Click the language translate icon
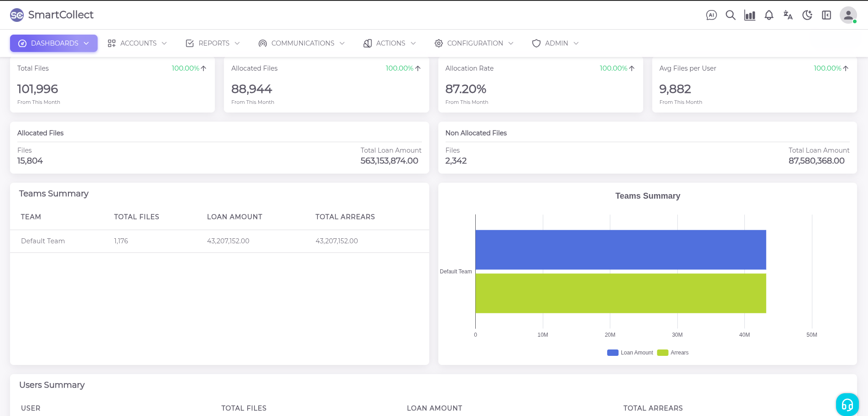The image size is (868, 416). coord(788,15)
